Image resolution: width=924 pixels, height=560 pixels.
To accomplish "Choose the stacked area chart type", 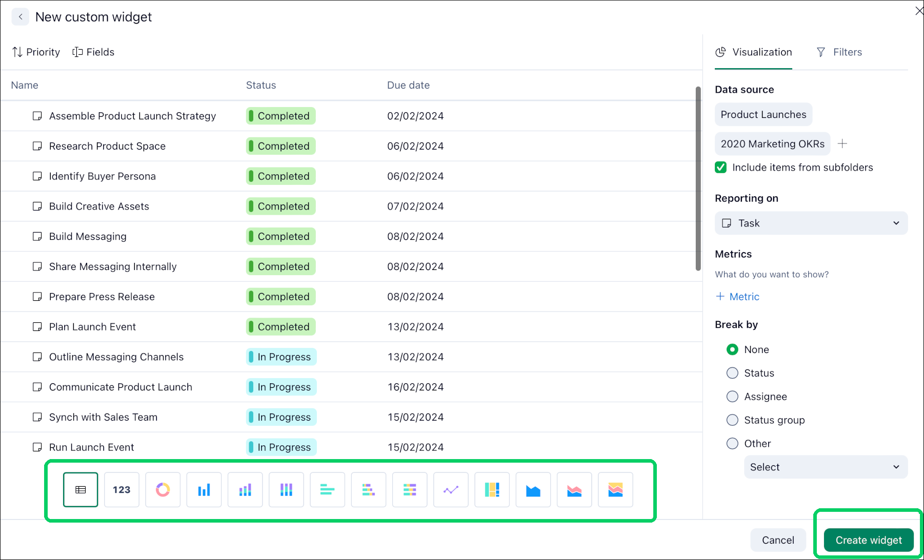I will point(574,489).
